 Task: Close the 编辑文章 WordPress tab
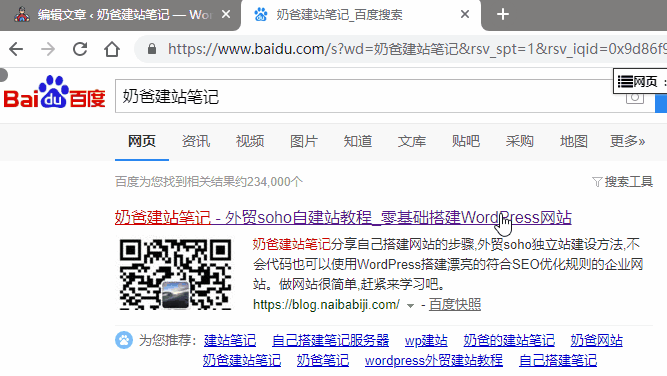coord(226,14)
